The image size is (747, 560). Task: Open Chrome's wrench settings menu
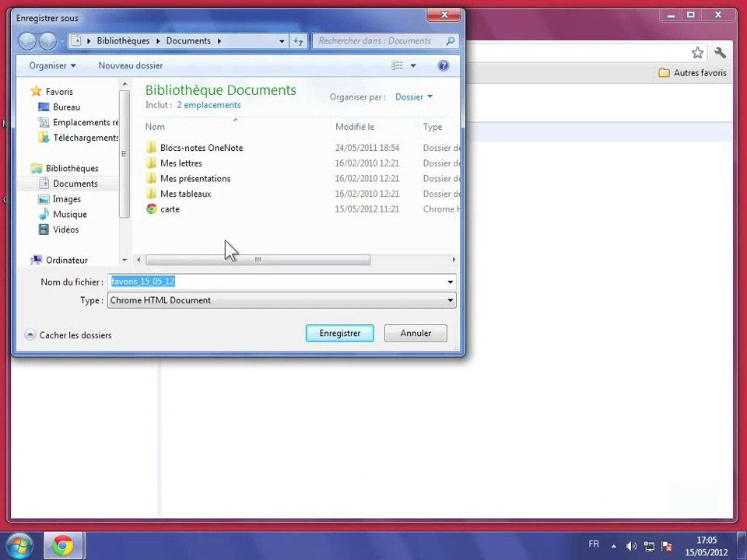(x=720, y=53)
